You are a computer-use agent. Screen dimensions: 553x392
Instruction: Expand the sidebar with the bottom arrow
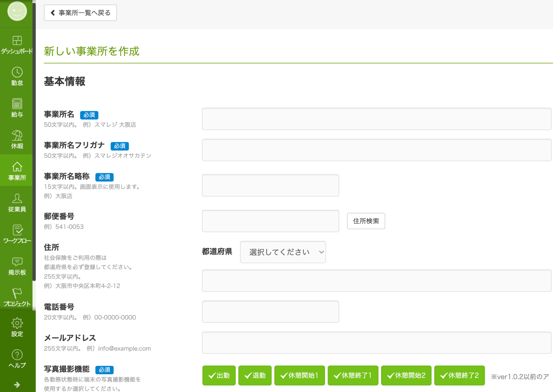tap(17, 385)
